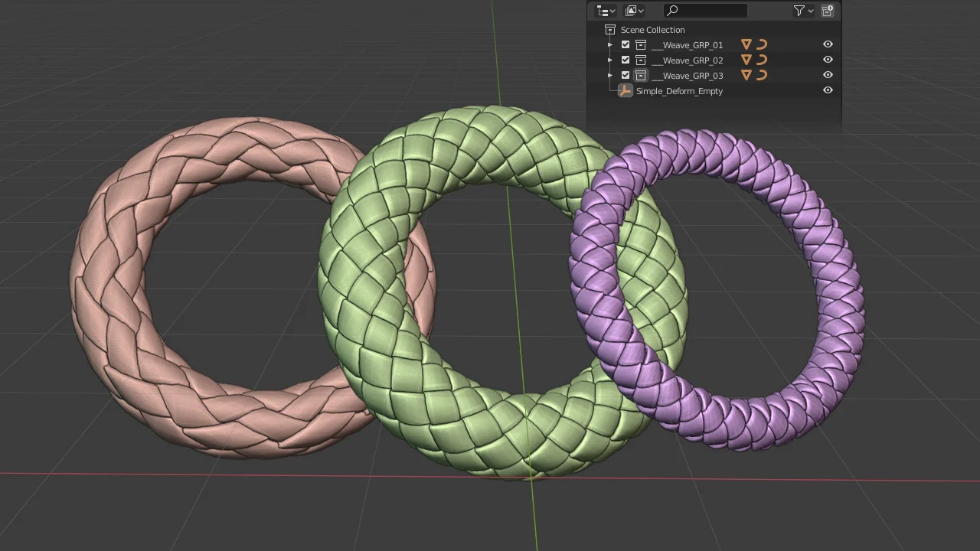Select the __Weave_GRP_01 collection icon
This screenshot has height=551, width=980.
coord(641,44)
